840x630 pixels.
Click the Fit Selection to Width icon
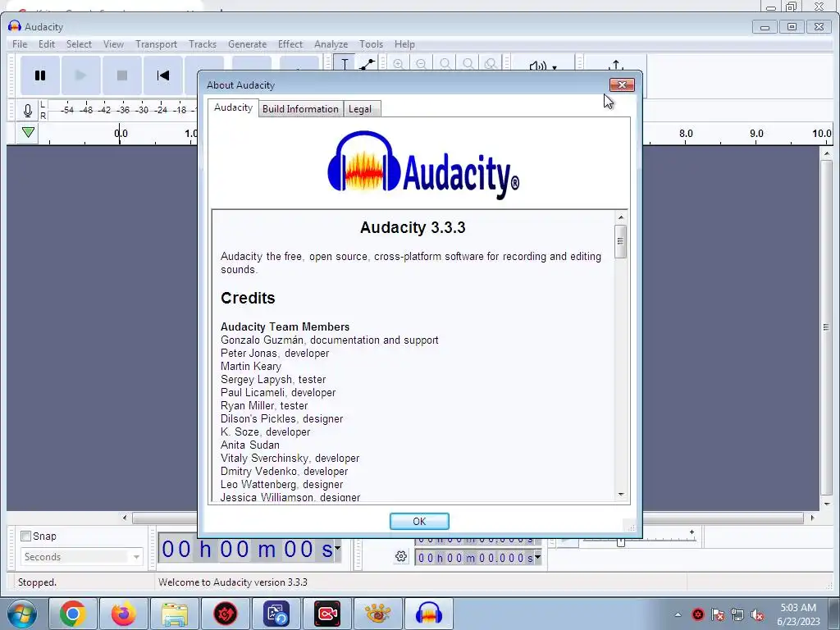[445, 64]
